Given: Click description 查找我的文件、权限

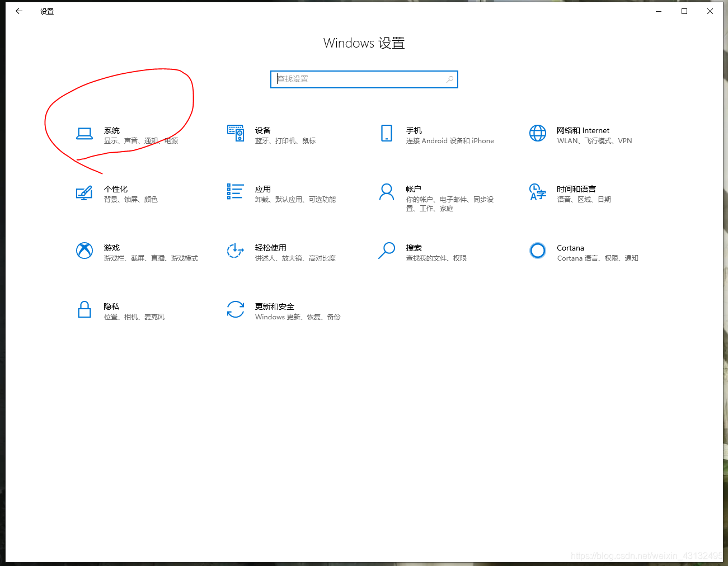Looking at the screenshot, I should point(436,258).
